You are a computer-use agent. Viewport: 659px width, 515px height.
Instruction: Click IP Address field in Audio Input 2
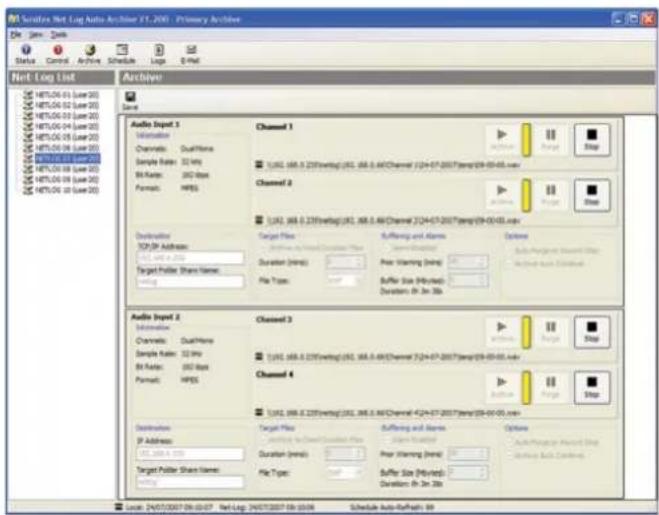(190, 453)
